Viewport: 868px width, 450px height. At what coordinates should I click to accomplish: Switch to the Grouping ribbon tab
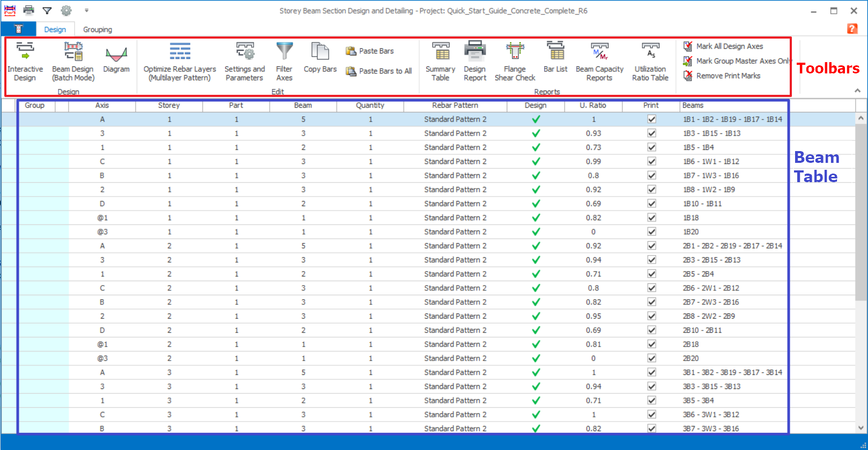click(98, 29)
